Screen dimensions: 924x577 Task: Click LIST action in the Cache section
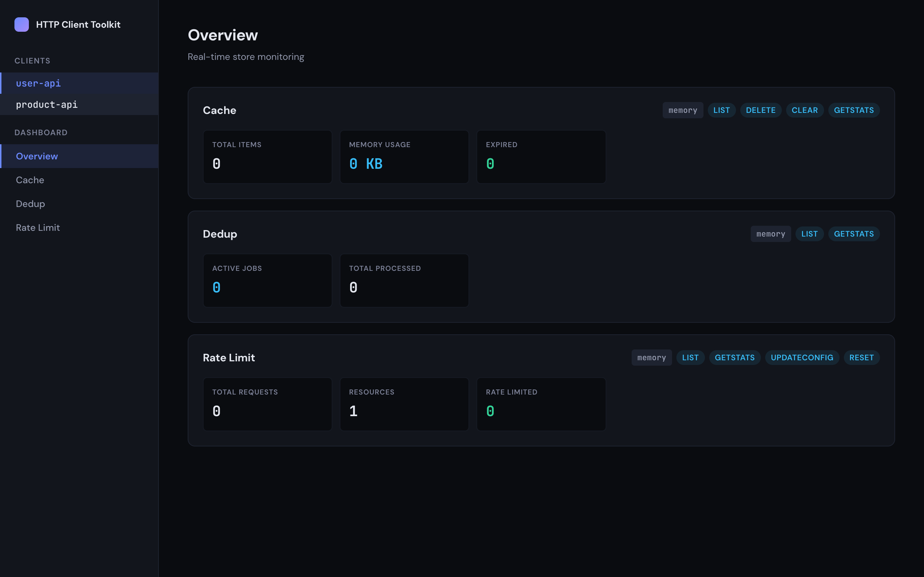tap(722, 110)
